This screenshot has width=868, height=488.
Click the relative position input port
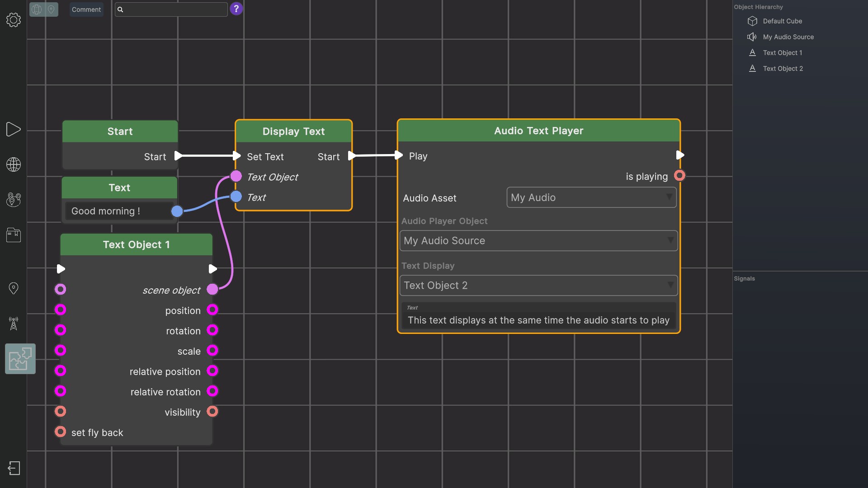[61, 371]
